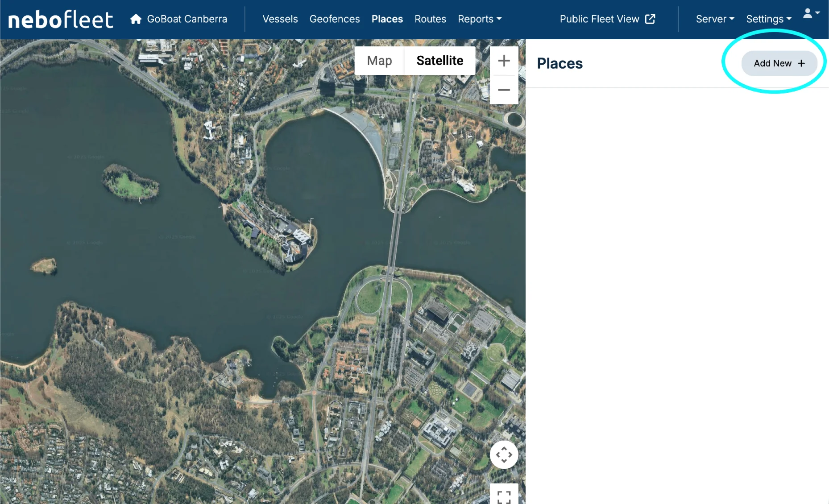Switch the map to Map view
This screenshot has width=829, height=504.
379,61
